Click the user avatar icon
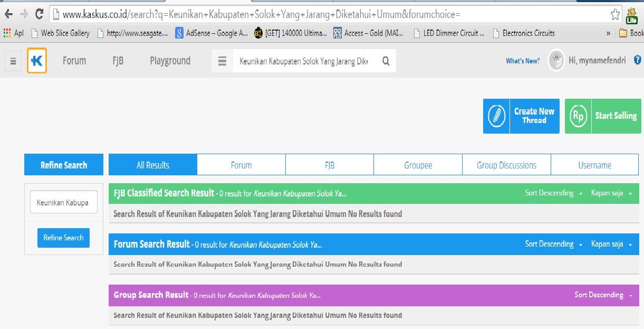The height and width of the screenshot is (329, 644). [x=556, y=61]
